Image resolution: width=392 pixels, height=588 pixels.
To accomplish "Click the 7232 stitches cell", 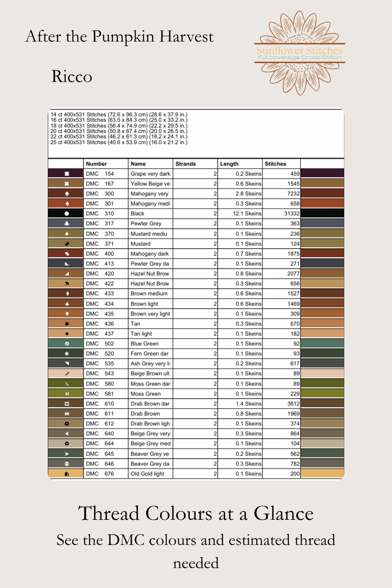I will [281, 194].
